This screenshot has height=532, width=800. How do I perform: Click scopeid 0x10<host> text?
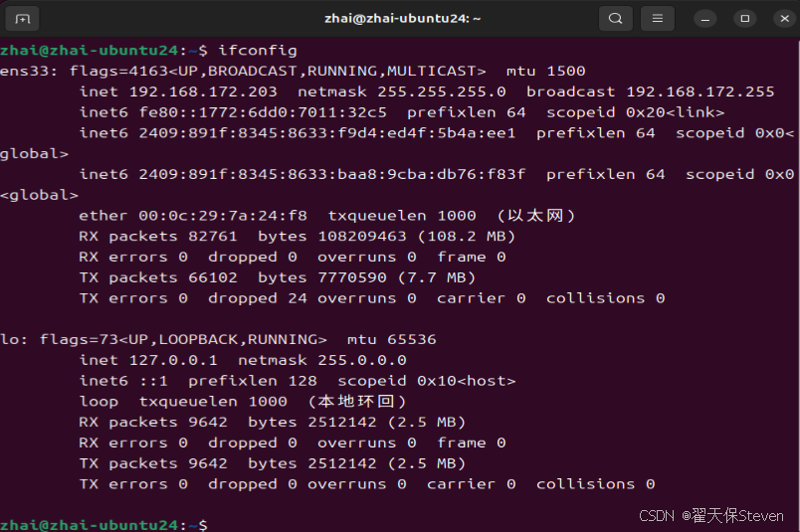(x=427, y=381)
